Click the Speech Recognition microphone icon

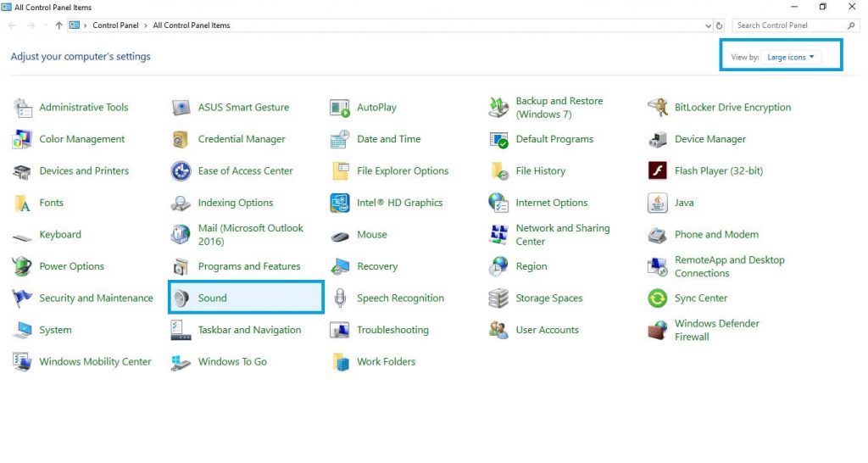340,298
